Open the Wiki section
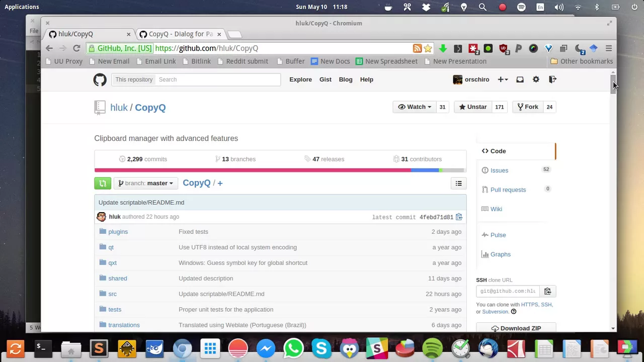The height and width of the screenshot is (362, 644). pos(496,209)
